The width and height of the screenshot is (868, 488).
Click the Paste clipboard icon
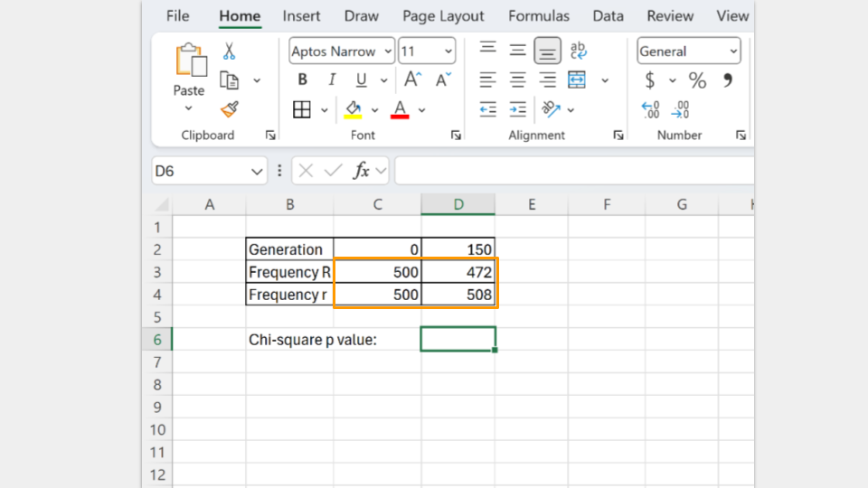[x=191, y=60]
